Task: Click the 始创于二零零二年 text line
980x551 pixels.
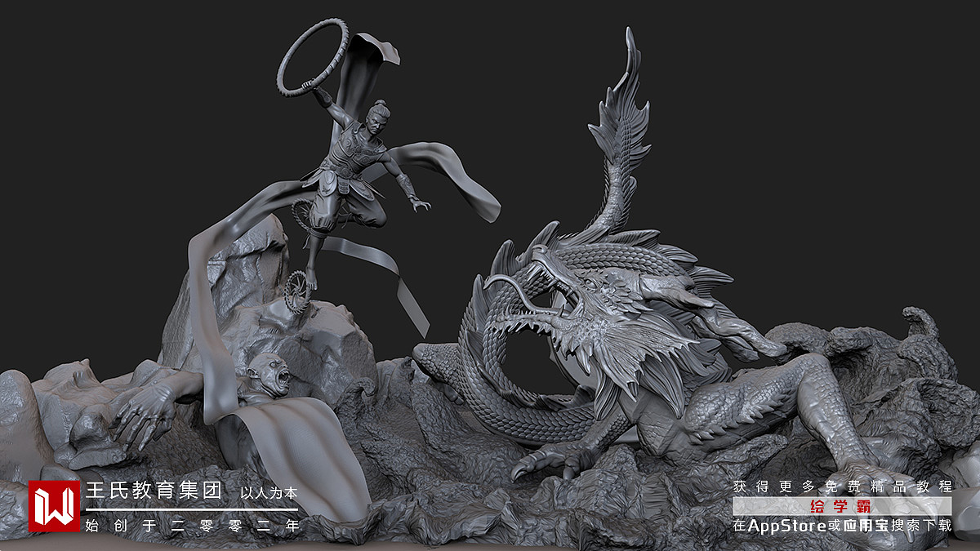Action: 192,526
